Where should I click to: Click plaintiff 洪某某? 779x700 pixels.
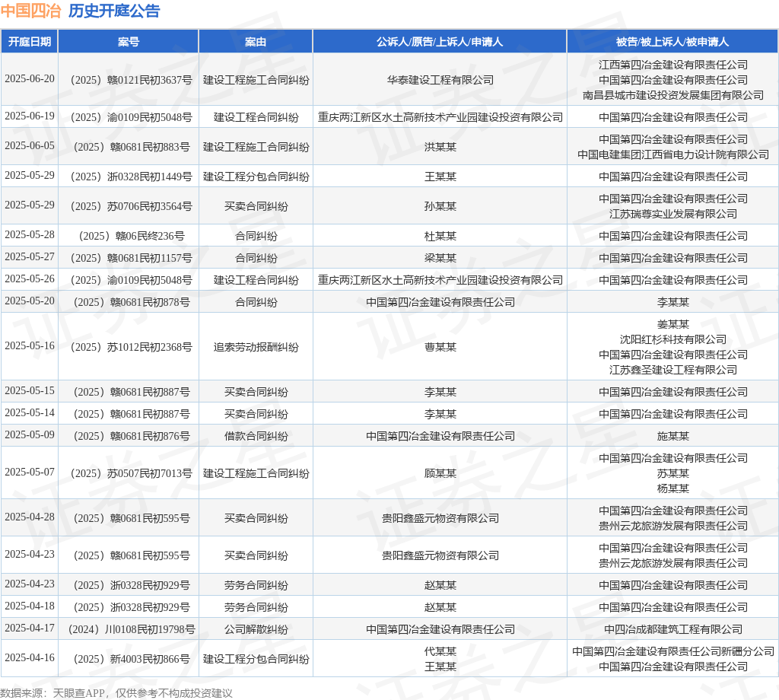coord(440,147)
